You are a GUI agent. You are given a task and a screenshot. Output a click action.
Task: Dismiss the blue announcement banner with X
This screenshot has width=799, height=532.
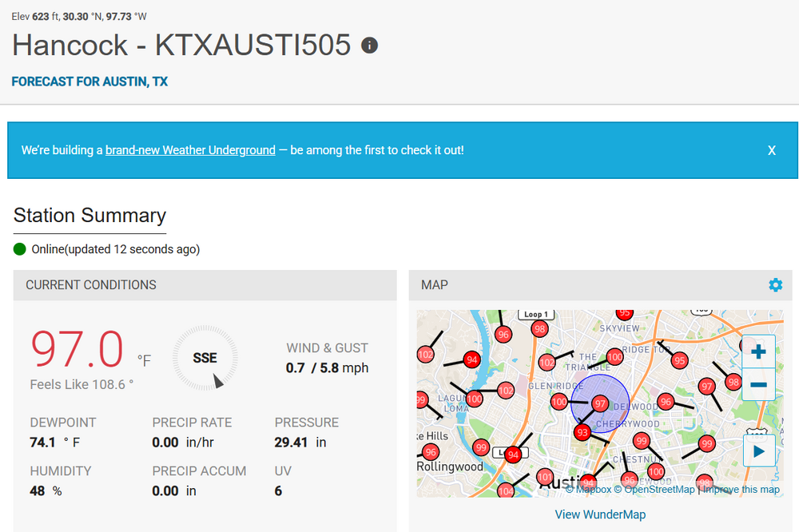[771, 150]
